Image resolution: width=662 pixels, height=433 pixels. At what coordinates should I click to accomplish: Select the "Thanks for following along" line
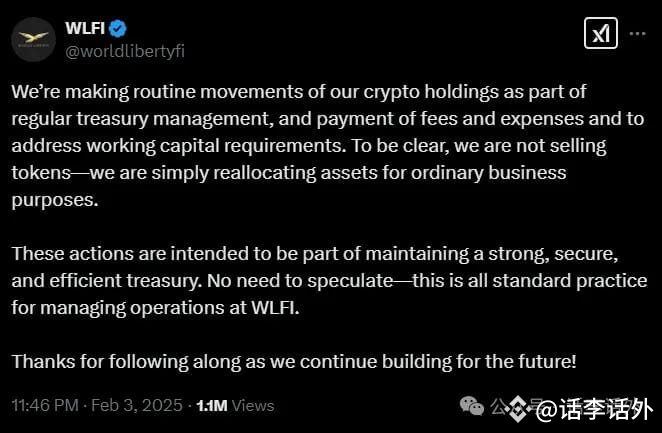point(294,362)
